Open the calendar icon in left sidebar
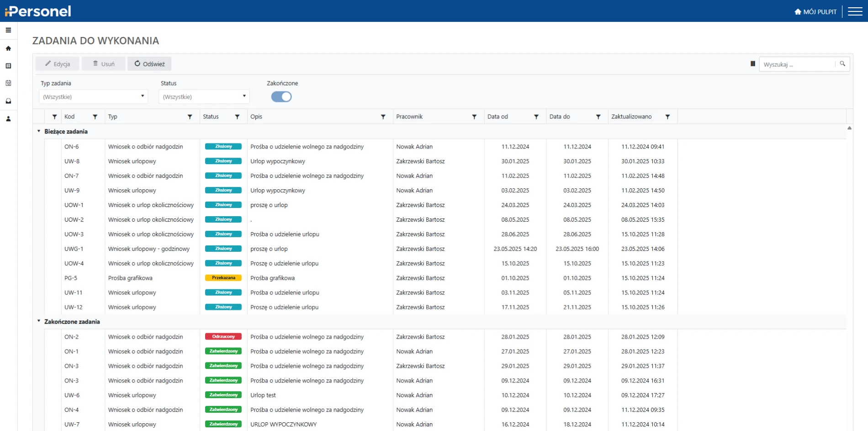 pos(8,83)
